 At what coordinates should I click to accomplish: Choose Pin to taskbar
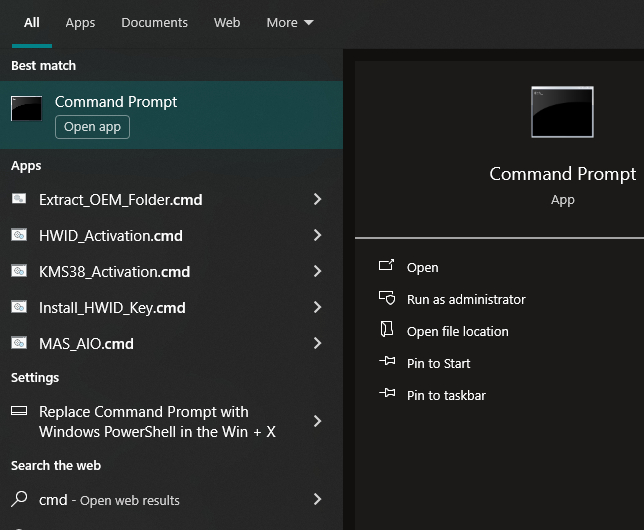pyautogui.click(x=446, y=396)
